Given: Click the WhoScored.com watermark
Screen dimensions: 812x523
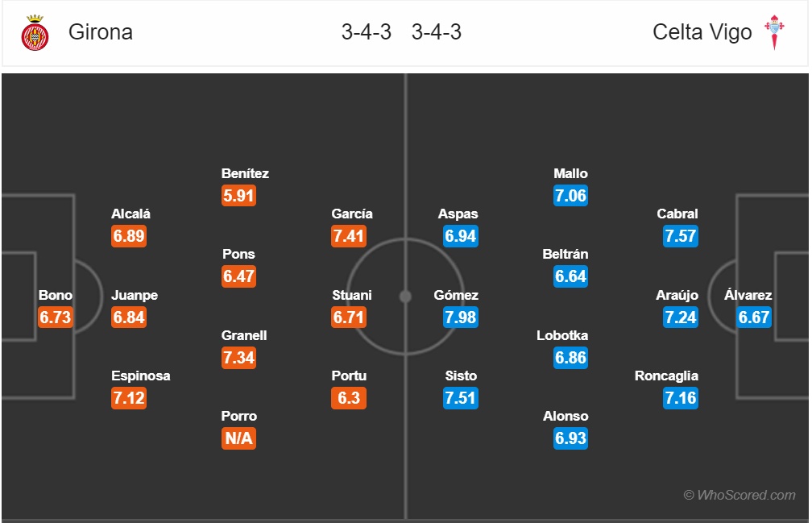Looking at the screenshot, I should coord(739,495).
